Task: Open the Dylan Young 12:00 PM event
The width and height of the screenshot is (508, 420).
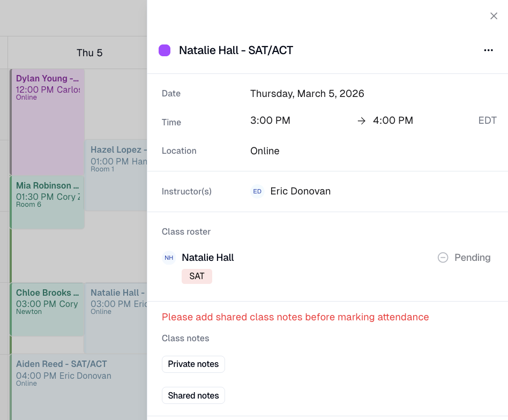Action: tap(48, 122)
